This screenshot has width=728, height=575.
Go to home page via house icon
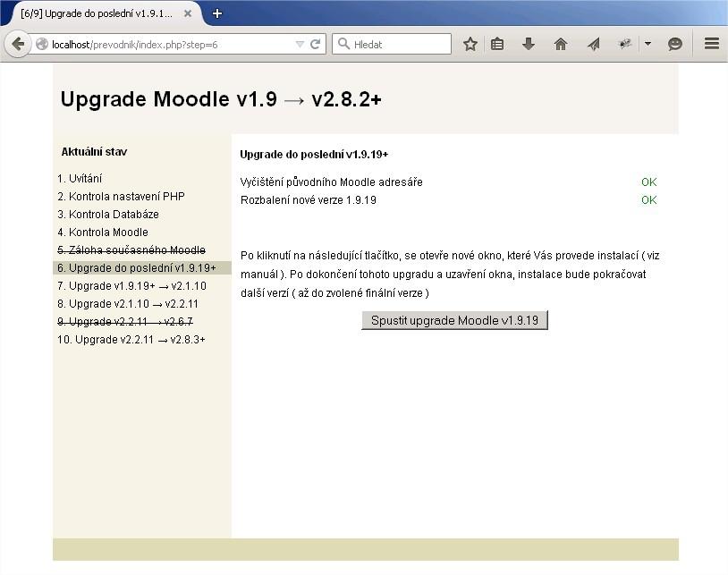coord(561,44)
